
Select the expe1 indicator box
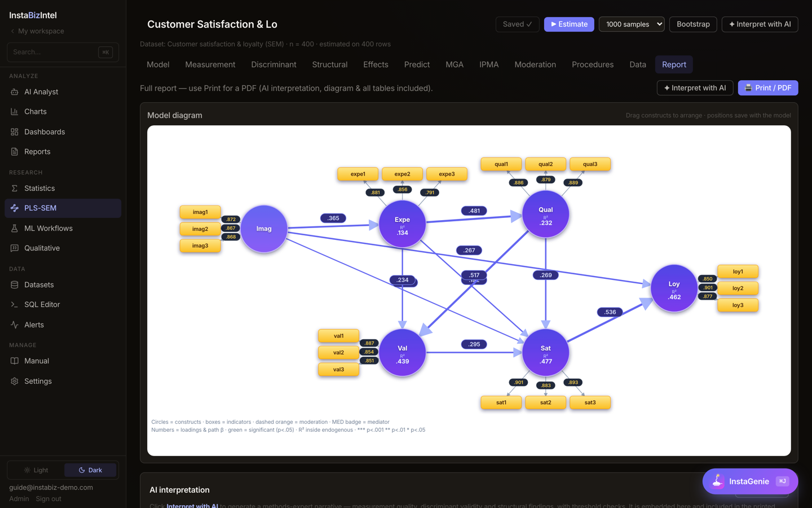[x=358, y=174]
